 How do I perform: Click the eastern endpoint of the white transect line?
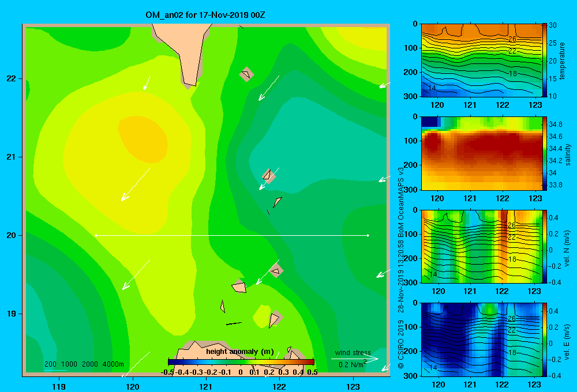(x=368, y=235)
